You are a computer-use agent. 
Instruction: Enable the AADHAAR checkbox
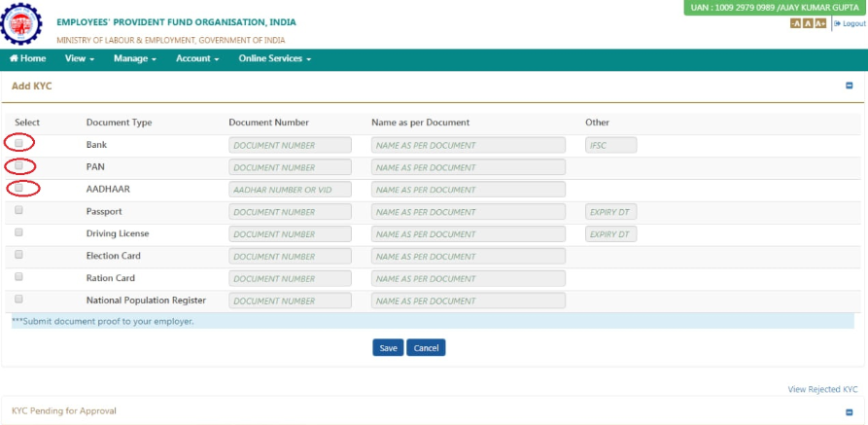click(18, 188)
